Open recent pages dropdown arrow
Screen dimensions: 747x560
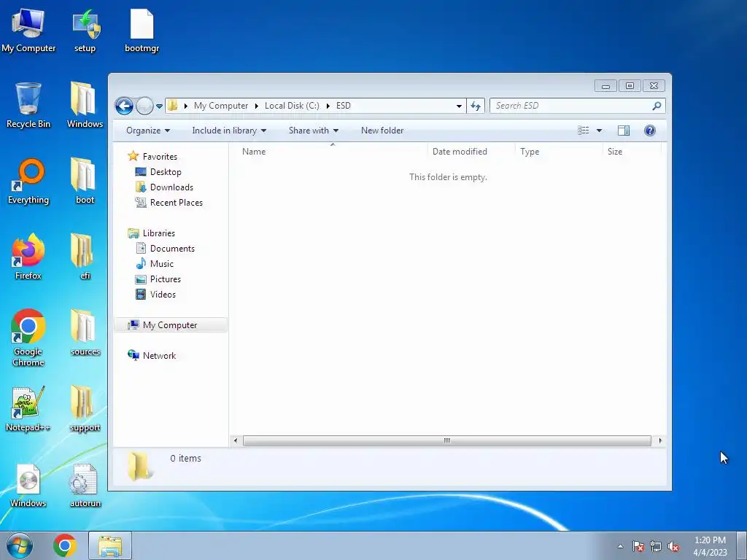[159, 106]
